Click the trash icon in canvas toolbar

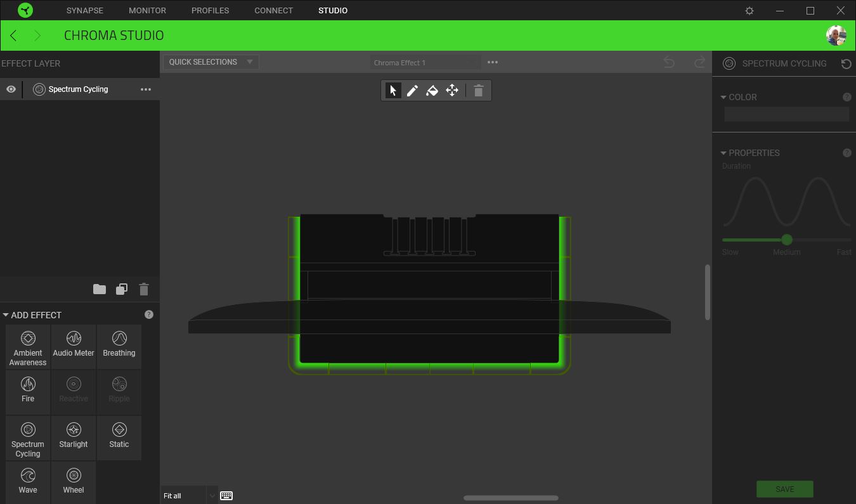pyautogui.click(x=479, y=91)
